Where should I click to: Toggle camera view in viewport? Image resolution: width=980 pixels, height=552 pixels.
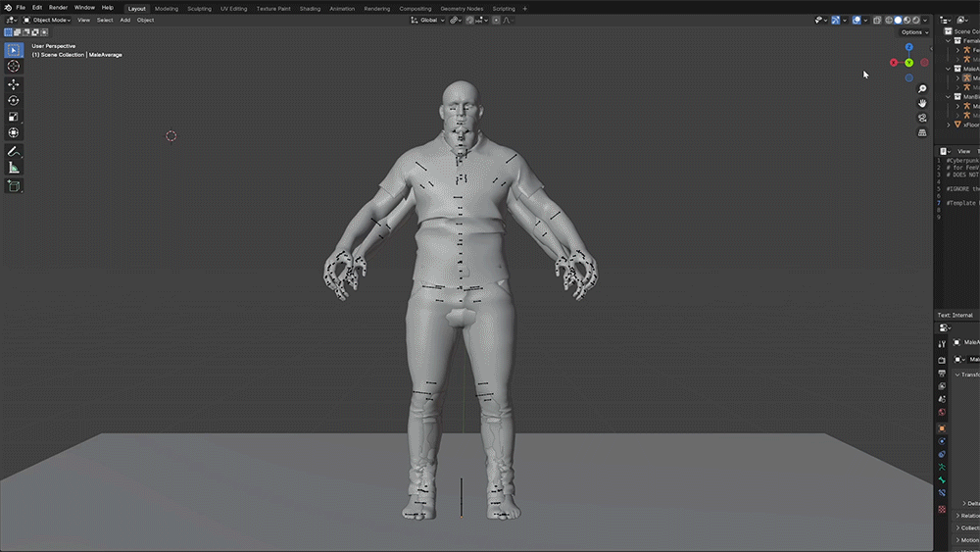click(x=922, y=118)
